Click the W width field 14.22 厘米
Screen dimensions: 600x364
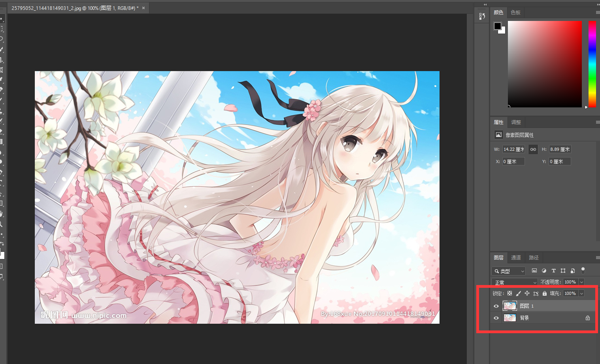click(x=513, y=149)
